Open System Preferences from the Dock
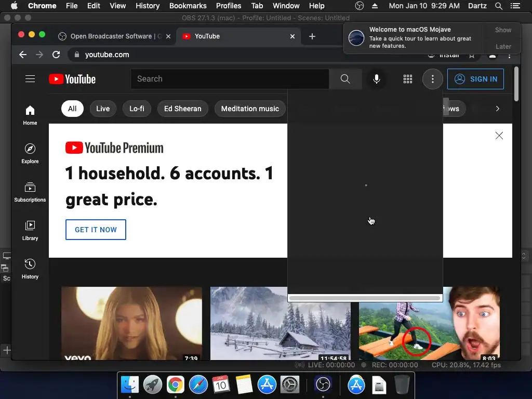Screen dimensions: 532x399 290,385
